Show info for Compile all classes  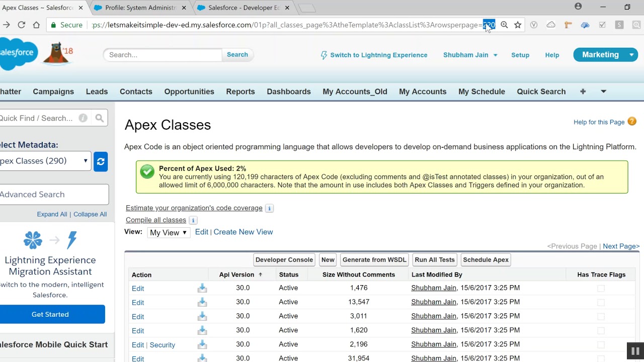coord(193,220)
